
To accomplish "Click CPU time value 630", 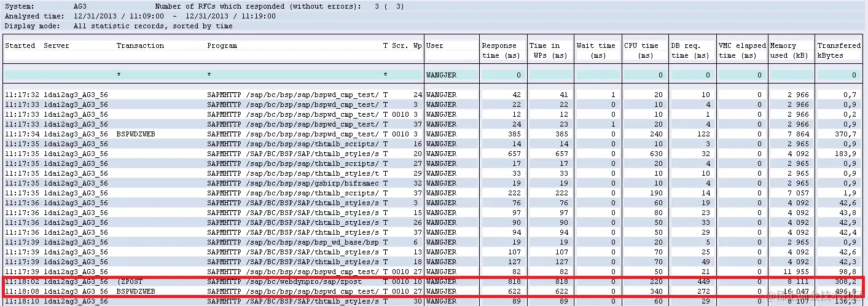I will [x=656, y=154].
